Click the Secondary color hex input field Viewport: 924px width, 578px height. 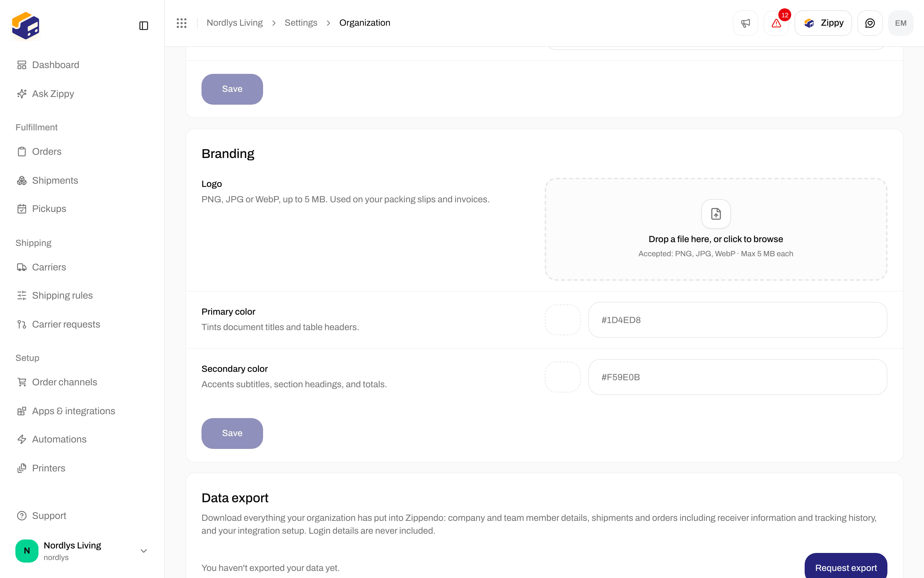738,377
